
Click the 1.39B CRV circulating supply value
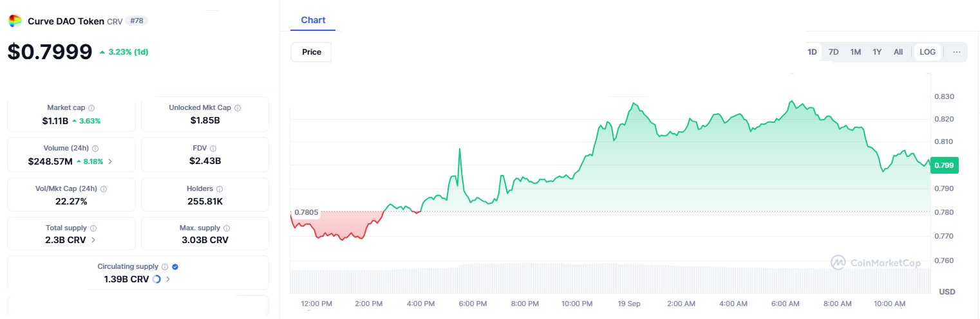coord(126,279)
